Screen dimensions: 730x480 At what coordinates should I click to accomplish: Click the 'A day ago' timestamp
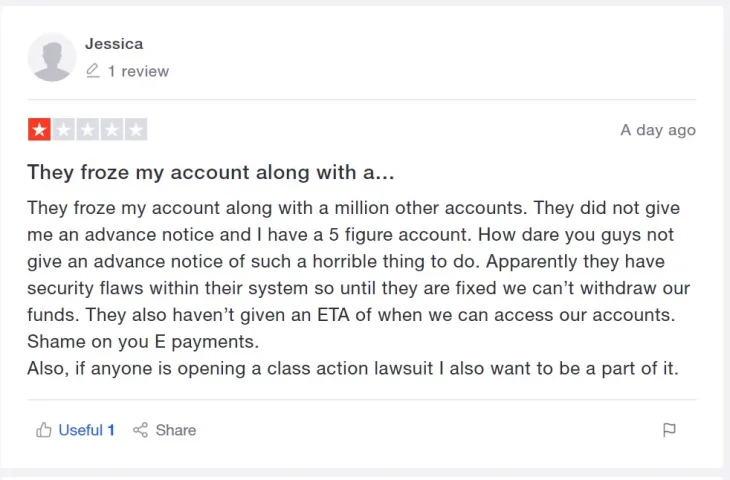tap(658, 130)
